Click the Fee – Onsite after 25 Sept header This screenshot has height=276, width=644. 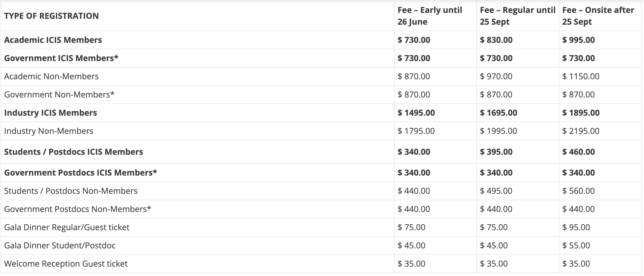tap(598, 16)
